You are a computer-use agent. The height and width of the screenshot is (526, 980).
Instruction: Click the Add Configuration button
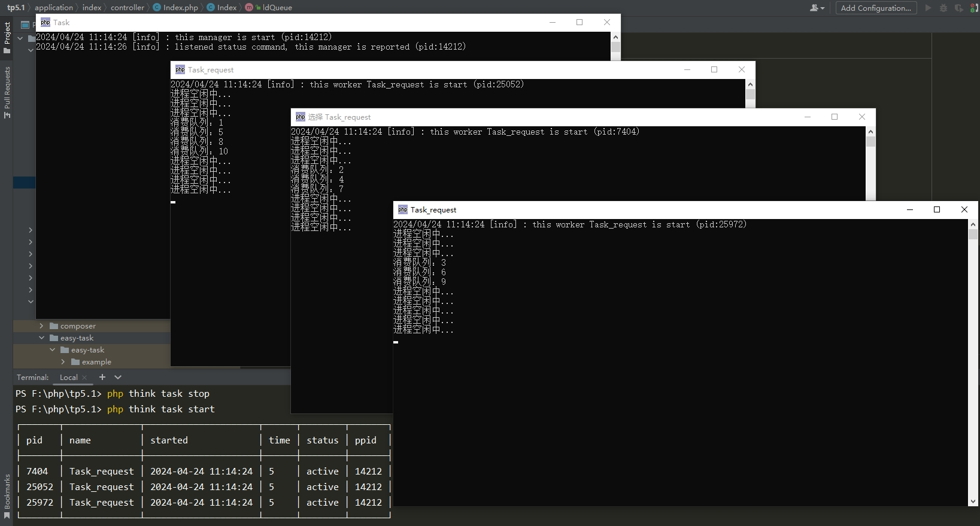point(876,8)
